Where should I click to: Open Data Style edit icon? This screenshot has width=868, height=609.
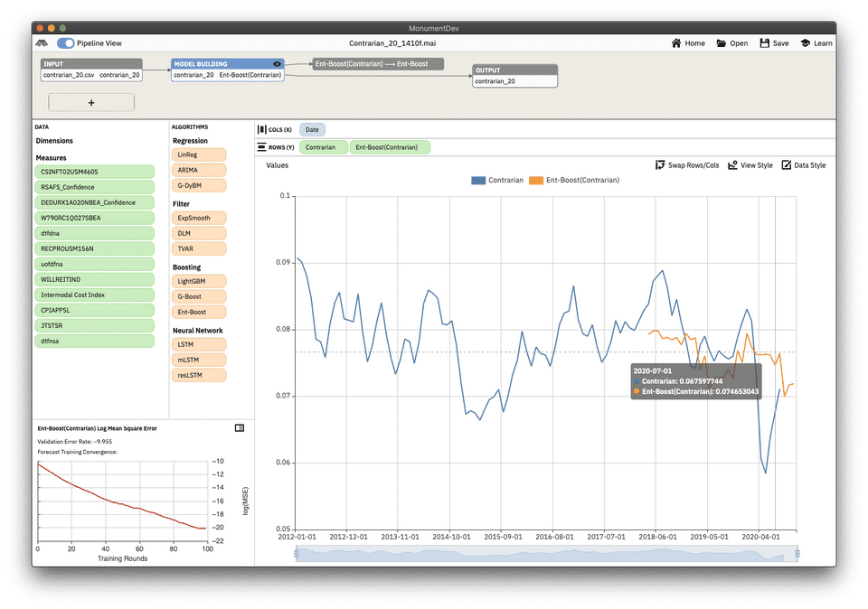click(x=786, y=164)
